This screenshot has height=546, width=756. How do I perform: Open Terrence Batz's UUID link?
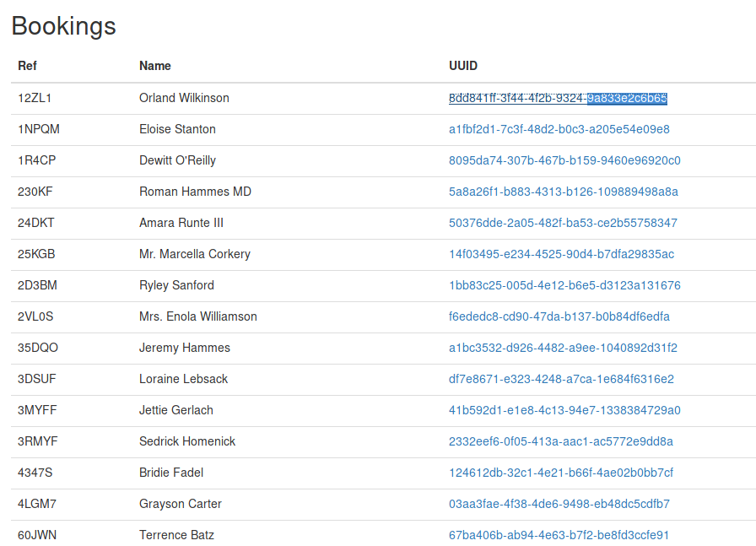559,535
